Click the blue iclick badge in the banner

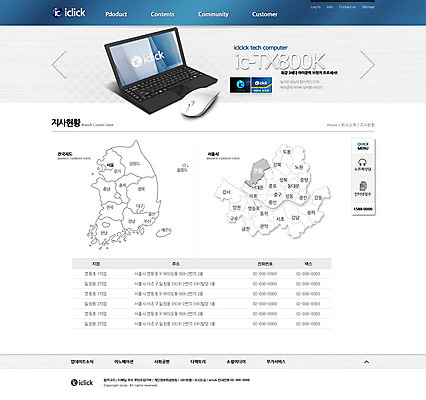[x=261, y=85]
